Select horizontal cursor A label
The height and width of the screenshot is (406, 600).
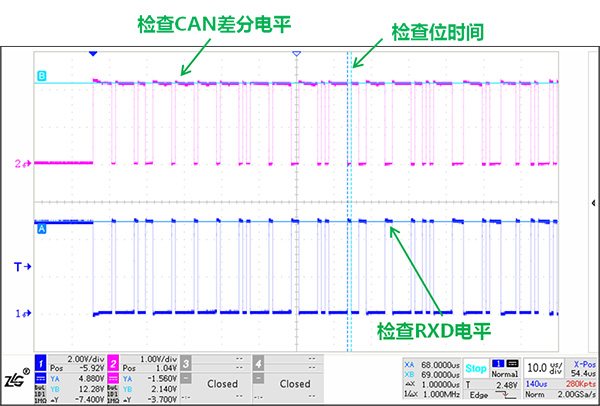(42, 228)
